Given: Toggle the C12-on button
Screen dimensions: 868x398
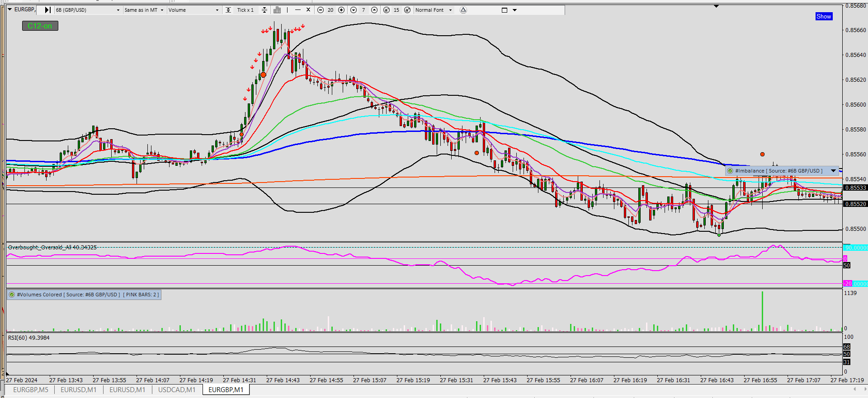Looking at the screenshot, I should [x=40, y=26].
